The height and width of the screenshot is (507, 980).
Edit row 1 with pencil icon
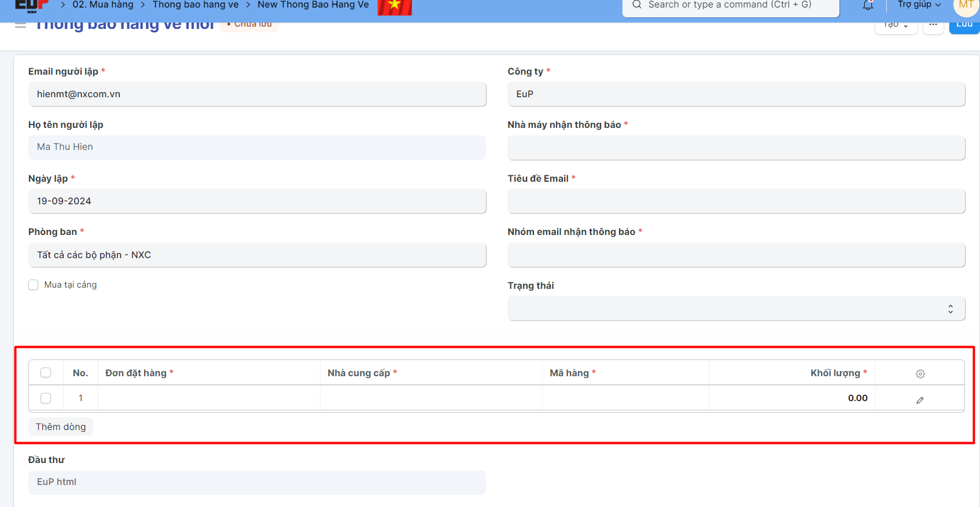[x=920, y=400]
